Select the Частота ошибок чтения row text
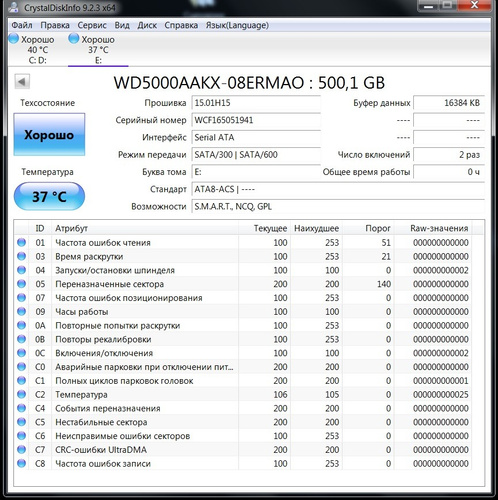Screen dimensions: 498x500 pyautogui.click(x=103, y=243)
